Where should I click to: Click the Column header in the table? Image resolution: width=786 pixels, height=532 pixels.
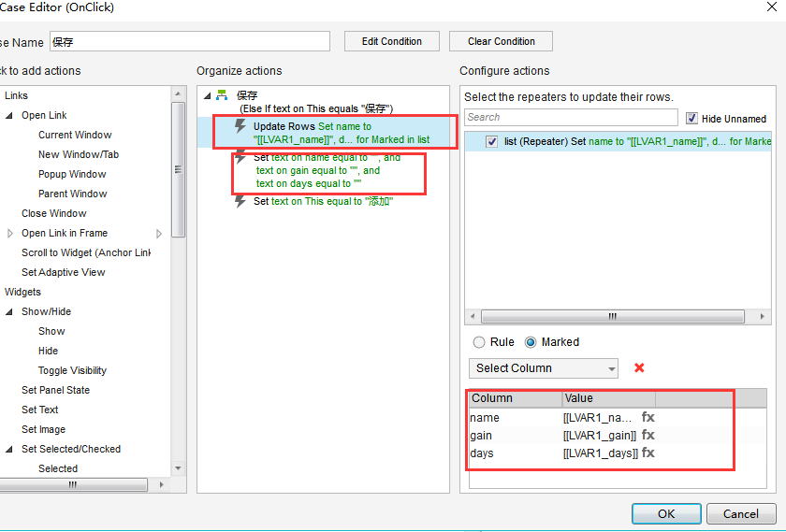pyautogui.click(x=516, y=398)
